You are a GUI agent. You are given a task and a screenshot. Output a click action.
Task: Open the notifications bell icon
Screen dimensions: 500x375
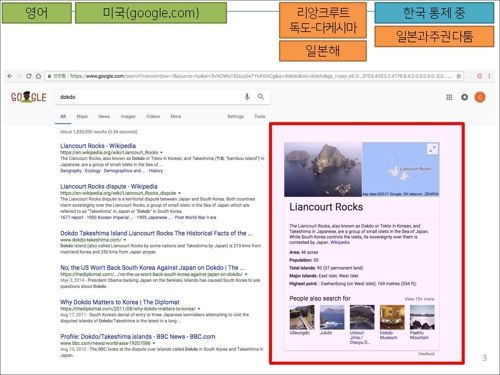point(464,97)
